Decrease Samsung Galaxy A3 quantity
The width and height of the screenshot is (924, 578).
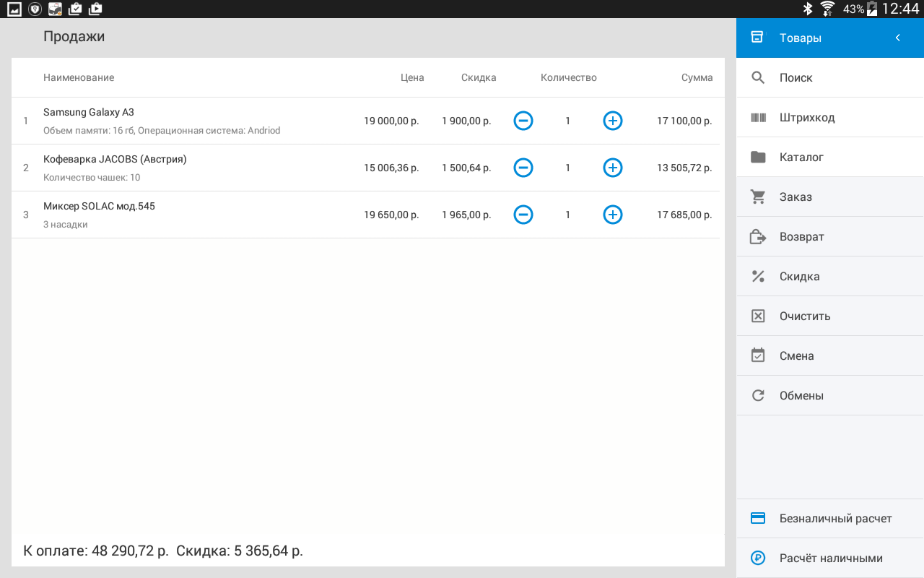coord(523,121)
